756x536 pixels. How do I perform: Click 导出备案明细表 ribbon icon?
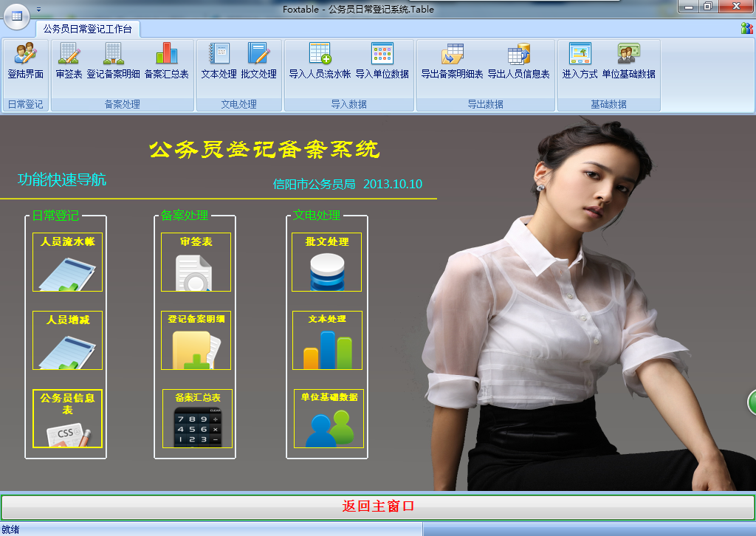(453, 61)
